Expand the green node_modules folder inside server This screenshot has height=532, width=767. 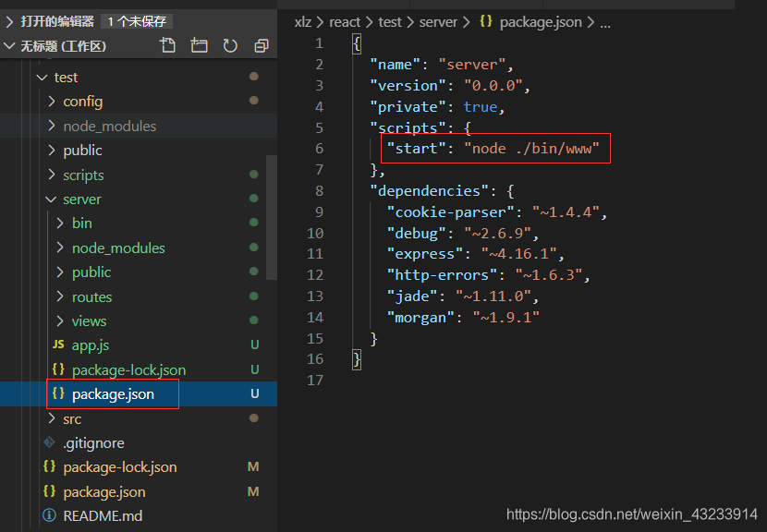pos(60,248)
